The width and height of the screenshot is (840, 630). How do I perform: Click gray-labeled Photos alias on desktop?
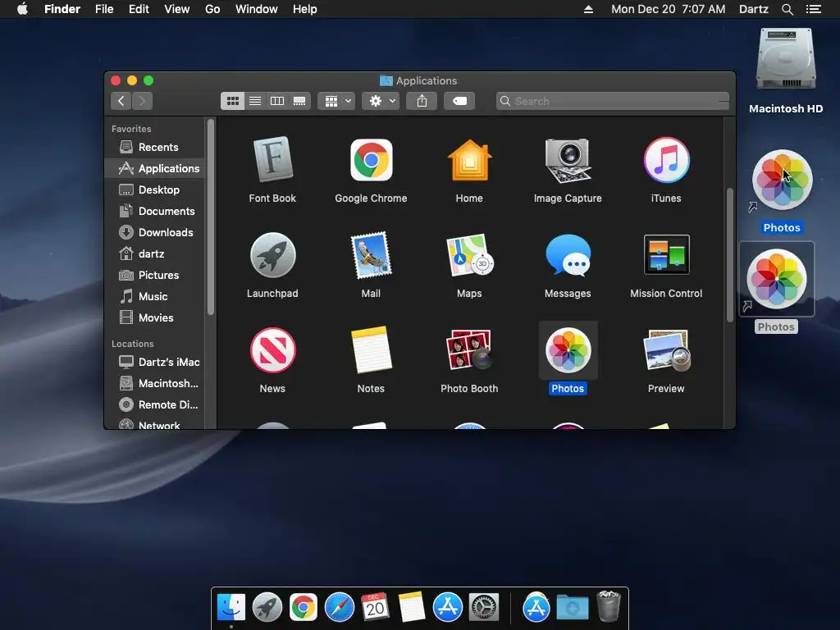777,279
